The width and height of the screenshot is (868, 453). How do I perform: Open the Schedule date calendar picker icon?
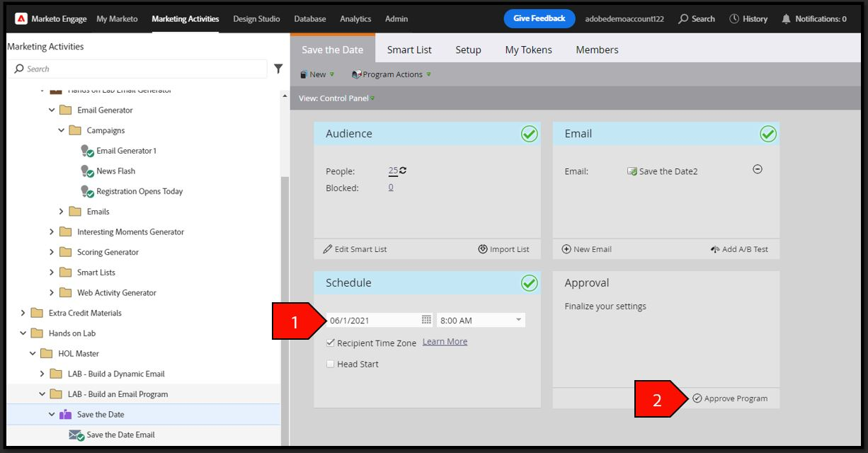[426, 320]
